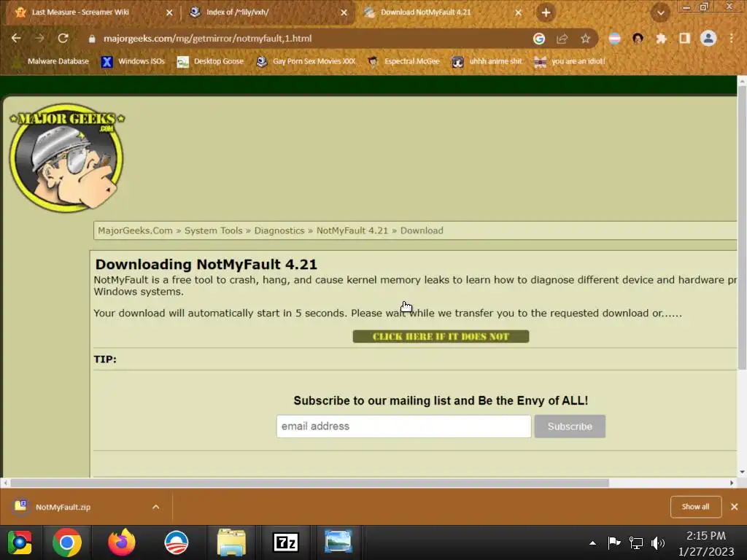
Task: Click the scroll down arrow
Action: (x=742, y=472)
